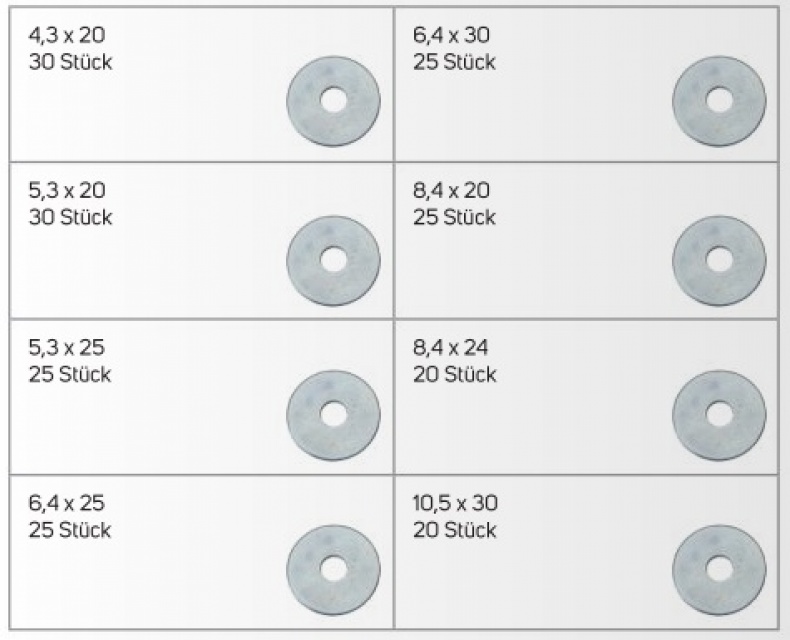Click 20 Stück under 10,5 x 30
The width and height of the screenshot is (790, 640).
[455, 530]
